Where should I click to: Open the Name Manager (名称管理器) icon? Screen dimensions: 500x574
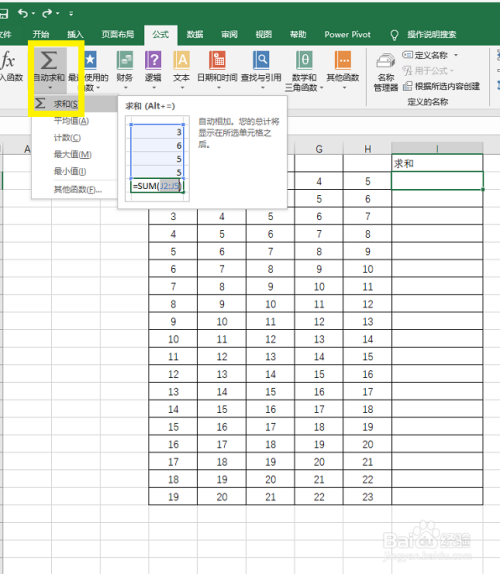click(386, 60)
